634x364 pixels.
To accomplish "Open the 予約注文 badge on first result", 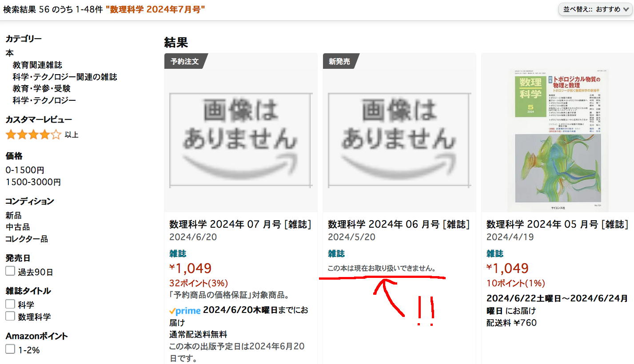I will click(186, 61).
